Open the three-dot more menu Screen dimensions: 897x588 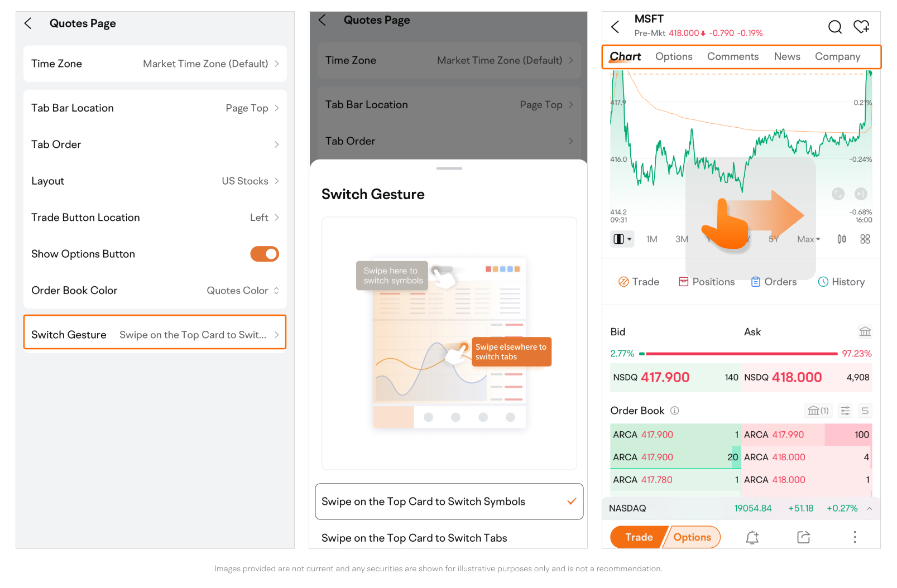tap(854, 537)
